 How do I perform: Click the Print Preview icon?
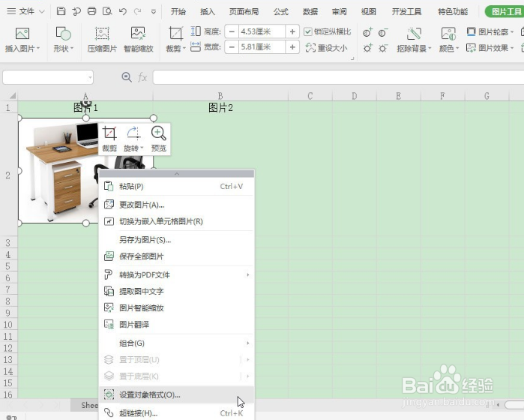pyautogui.click(x=107, y=11)
